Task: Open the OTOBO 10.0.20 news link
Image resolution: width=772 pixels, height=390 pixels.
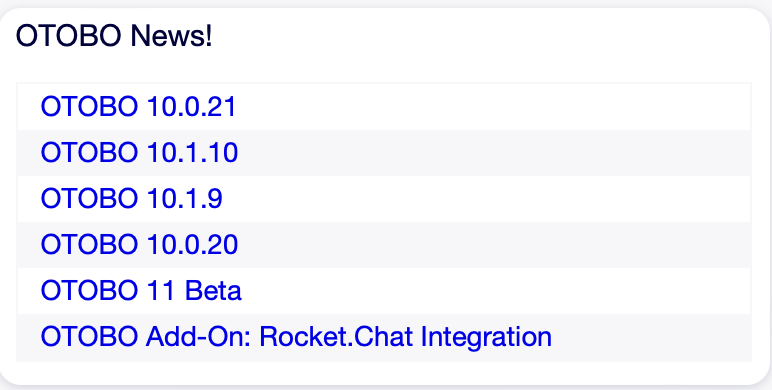Action: [x=139, y=244]
